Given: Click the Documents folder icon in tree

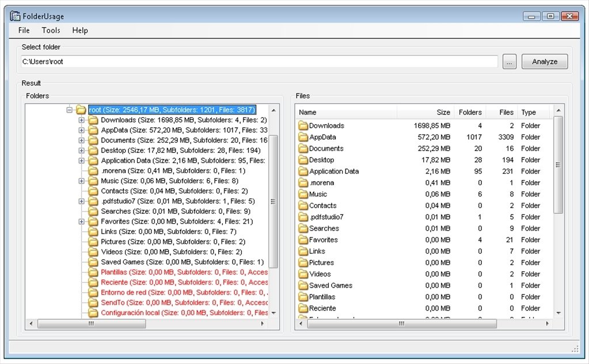Looking at the screenshot, I should [x=93, y=140].
